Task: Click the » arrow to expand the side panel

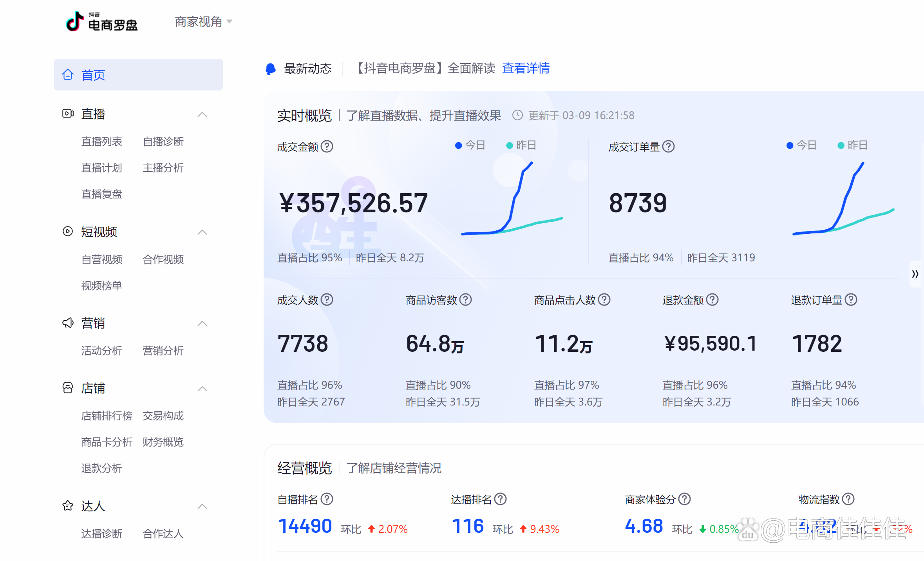Action: (x=915, y=274)
